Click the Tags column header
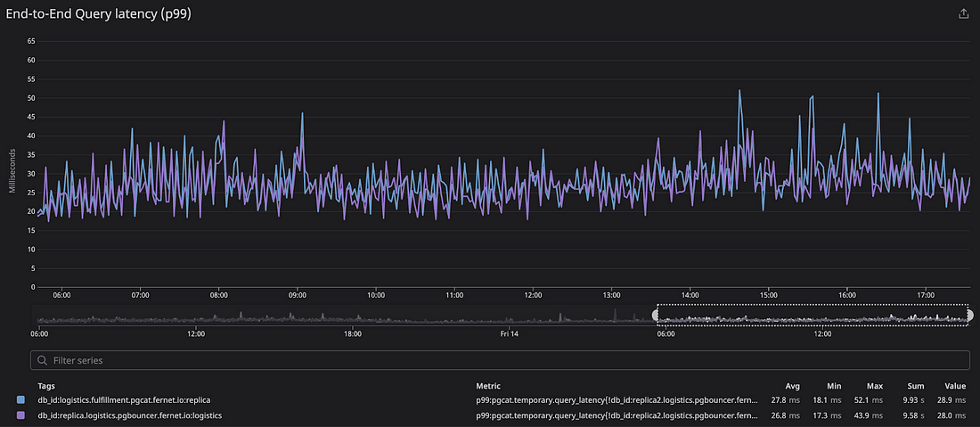The width and height of the screenshot is (980, 427). pos(46,386)
